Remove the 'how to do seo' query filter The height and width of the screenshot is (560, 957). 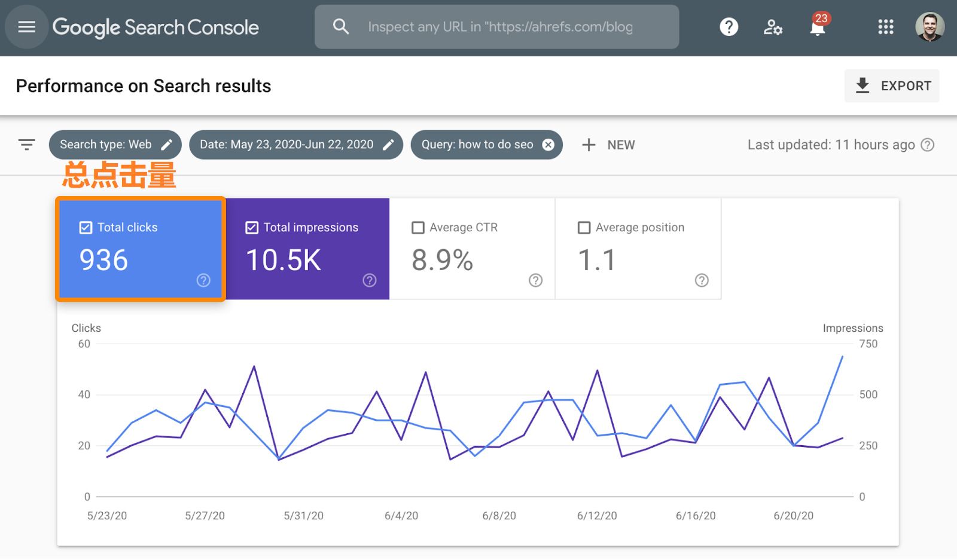click(548, 144)
